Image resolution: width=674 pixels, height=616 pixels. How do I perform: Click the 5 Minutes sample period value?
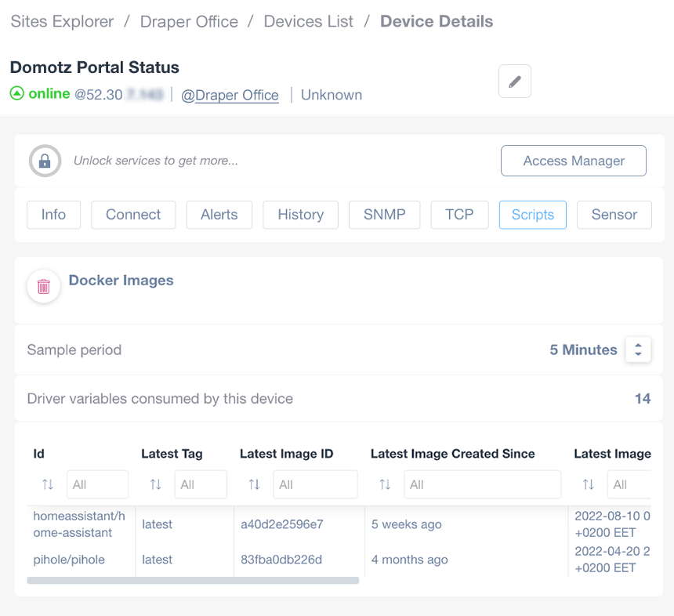point(583,350)
